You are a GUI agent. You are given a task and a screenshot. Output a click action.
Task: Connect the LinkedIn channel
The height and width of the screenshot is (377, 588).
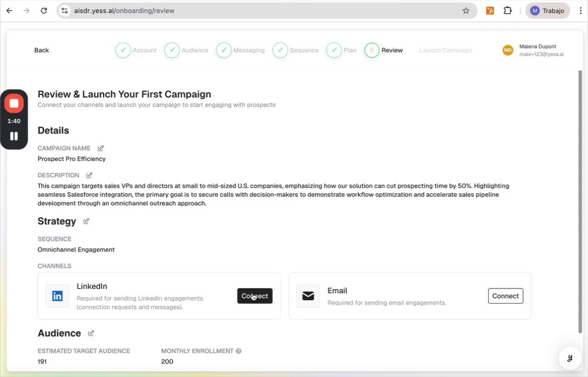255,296
